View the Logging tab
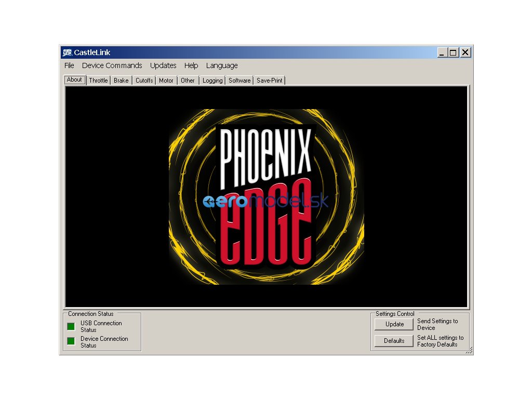This screenshot has width=532, height=399. 212,81
